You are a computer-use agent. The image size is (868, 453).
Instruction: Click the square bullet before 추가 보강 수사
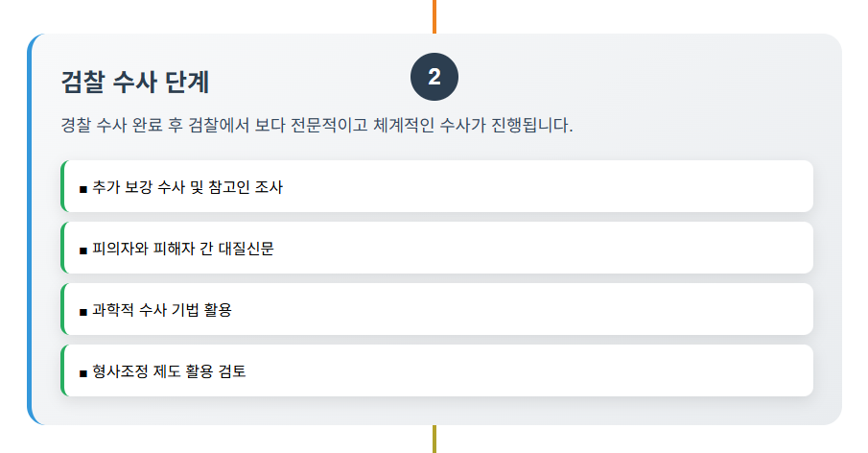click(x=83, y=188)
